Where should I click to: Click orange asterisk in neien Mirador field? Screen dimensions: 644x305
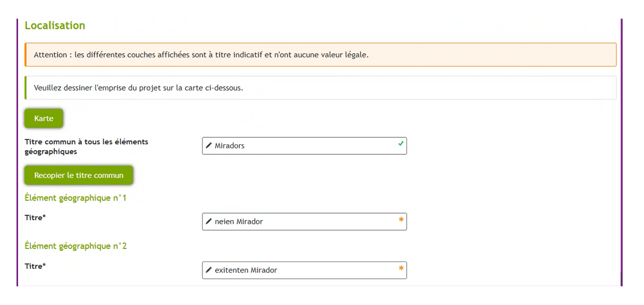[401, 220]
